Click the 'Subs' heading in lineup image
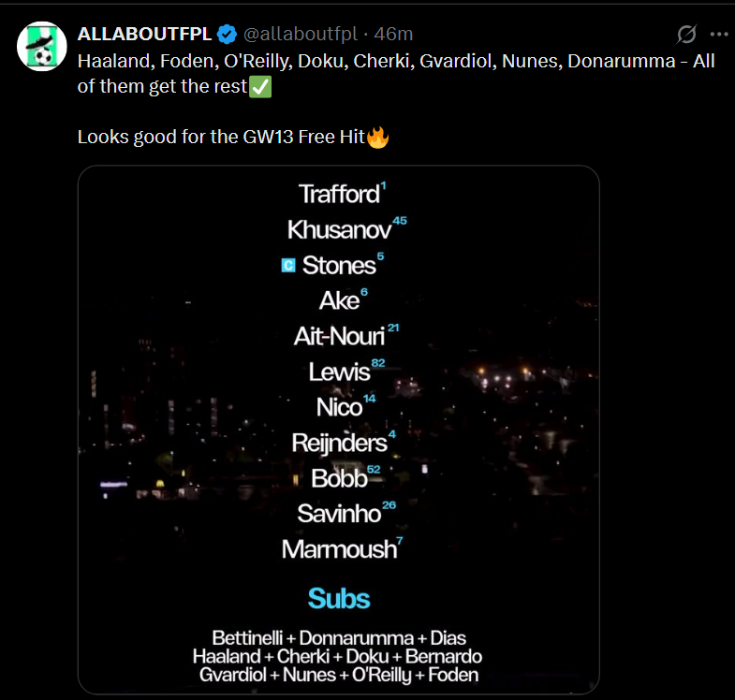Viewport: 735px width, 700px height. coord(339,599)
